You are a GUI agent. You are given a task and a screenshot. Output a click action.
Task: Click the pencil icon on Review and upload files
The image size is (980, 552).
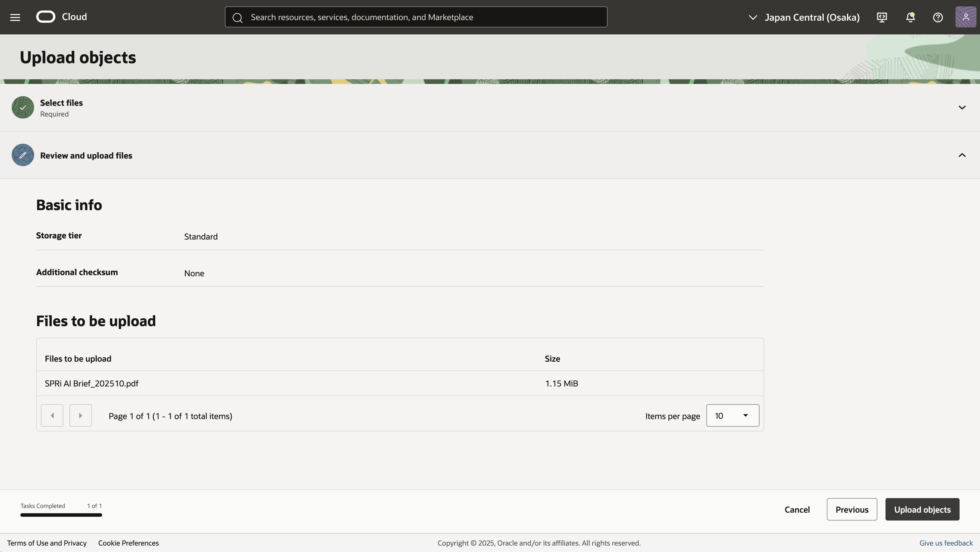(x=22, y=155)
